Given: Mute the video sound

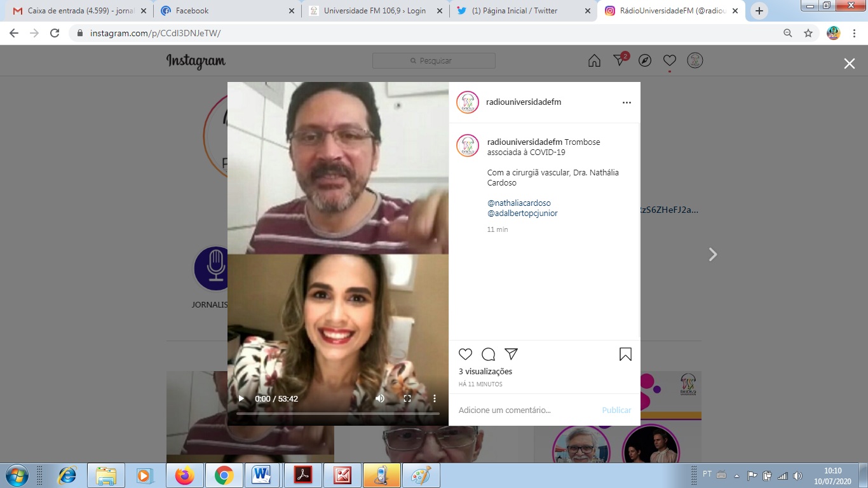Looking at the screenshot, I should click(x=380, y=398).
